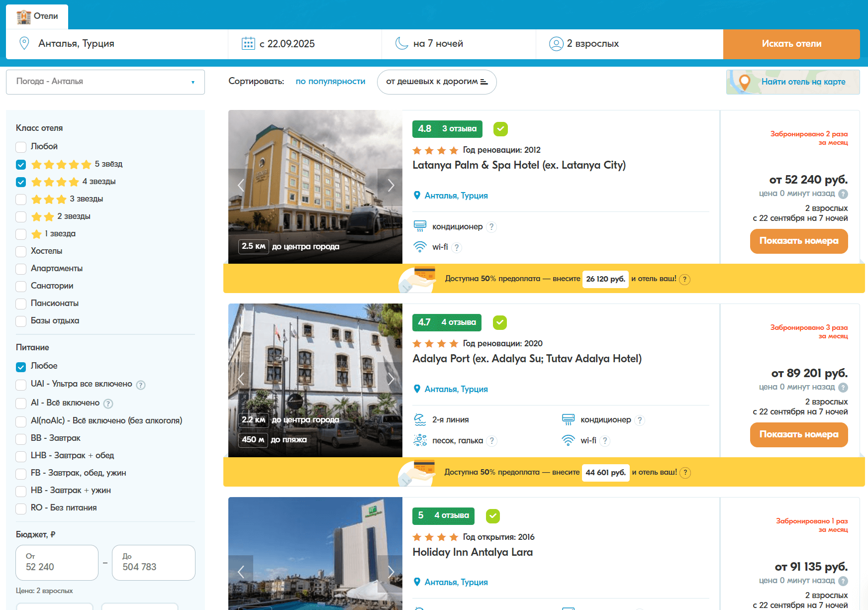Show previous photo of Adalya Port hotel
The height and width of the screenshot is (610, 868).
[x=241, y=379]
